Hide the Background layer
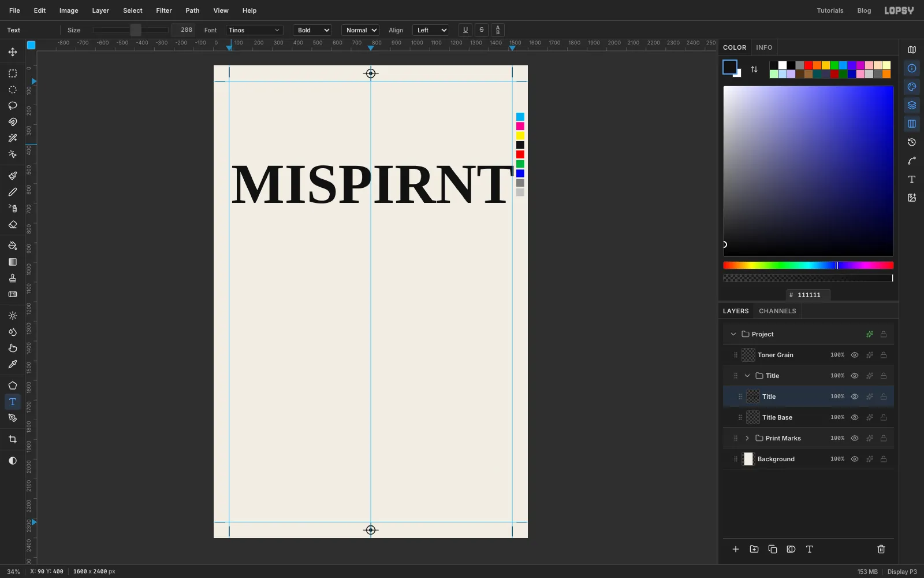The height and width of the screenshot is (578, 924). point(855,459)
